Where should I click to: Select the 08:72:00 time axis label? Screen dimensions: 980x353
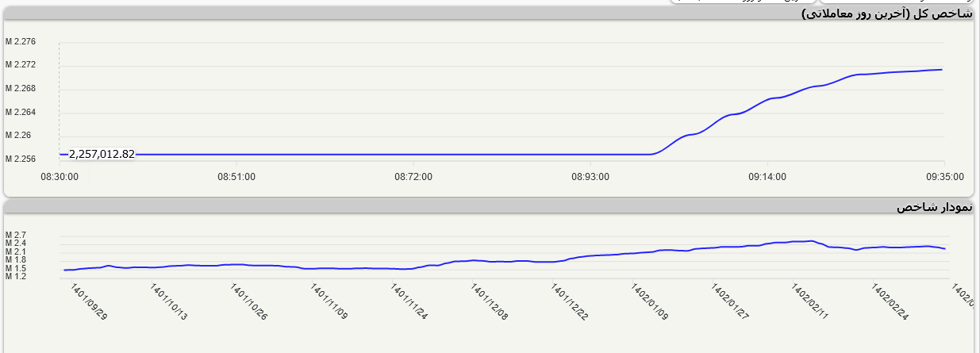click(x=413, y=177)
